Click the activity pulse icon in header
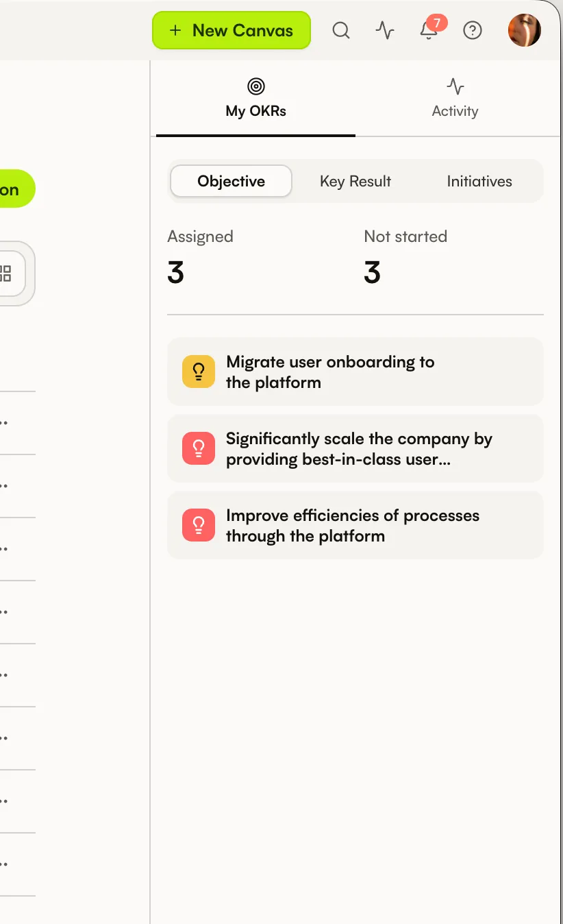 click(385, 30)
